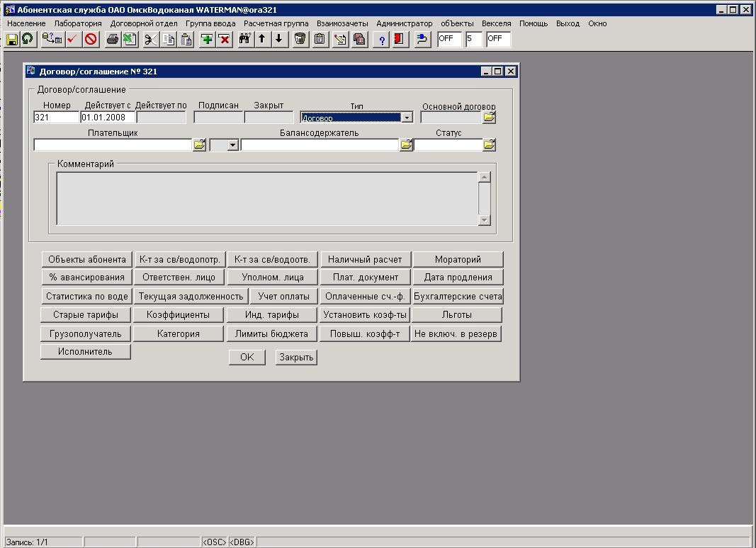Click the Save floppy disk toolbar icon
This screenshot has width=756, height=548.
12,39
